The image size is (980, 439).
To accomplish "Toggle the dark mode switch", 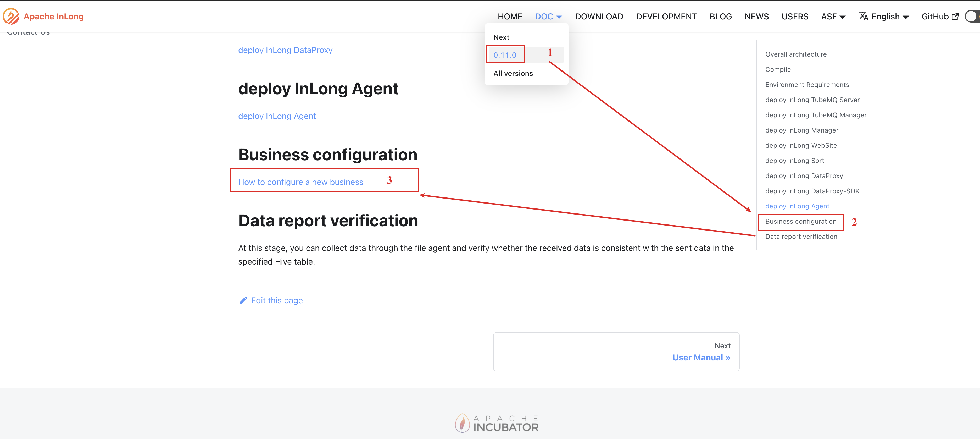I will [x=973, y=17].
